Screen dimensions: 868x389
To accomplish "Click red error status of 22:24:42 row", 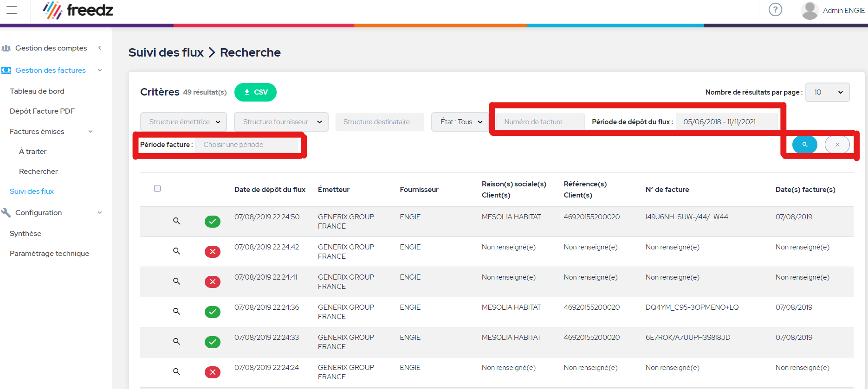I will pyautogui.click(x=213, y=252).
